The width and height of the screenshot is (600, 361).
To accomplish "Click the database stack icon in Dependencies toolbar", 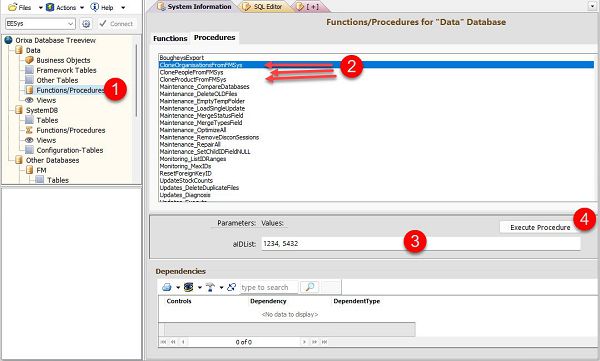I will [x=188, y=287].
